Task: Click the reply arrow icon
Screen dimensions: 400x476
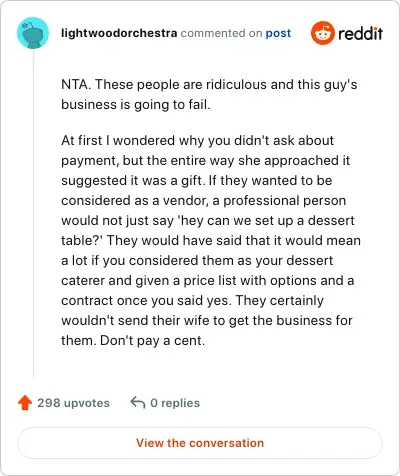Action: (x=138, y=402)
